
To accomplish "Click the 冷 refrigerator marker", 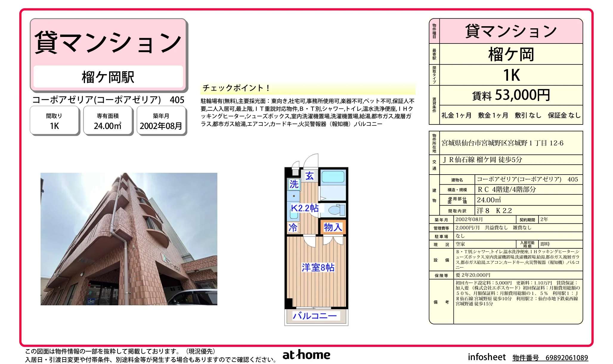I will point(293,228).
